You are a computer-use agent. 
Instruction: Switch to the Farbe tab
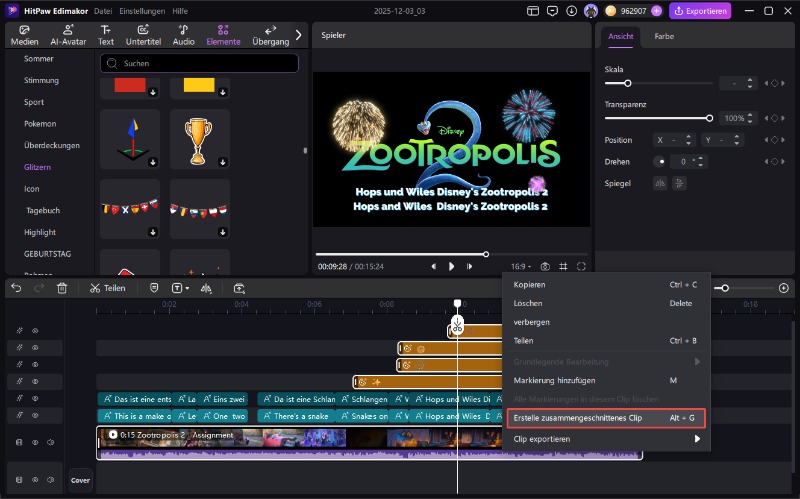click(664, 36)
